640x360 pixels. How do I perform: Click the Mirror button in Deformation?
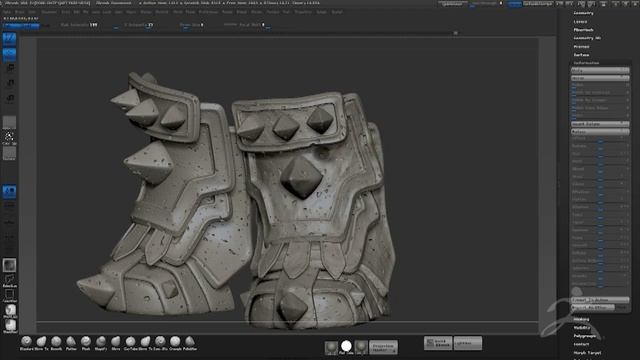coord(600,78)
